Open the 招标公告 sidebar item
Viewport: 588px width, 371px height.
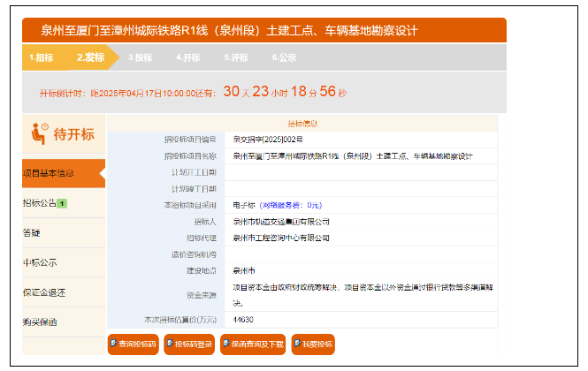(40, 203)
